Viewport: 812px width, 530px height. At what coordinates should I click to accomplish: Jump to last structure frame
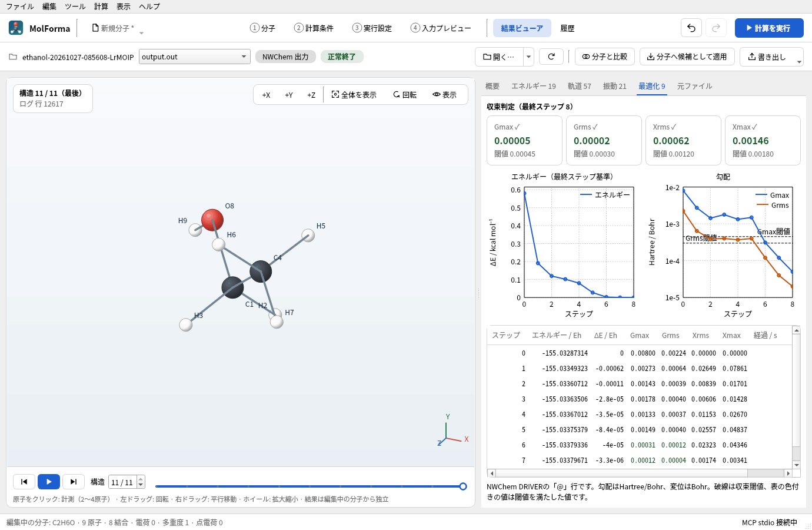click(74, 482)
